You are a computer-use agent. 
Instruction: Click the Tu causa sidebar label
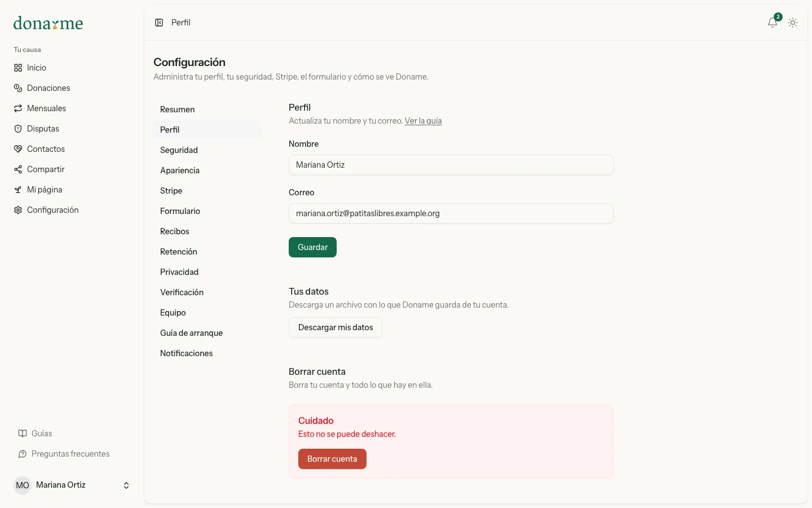pos(27,50)
